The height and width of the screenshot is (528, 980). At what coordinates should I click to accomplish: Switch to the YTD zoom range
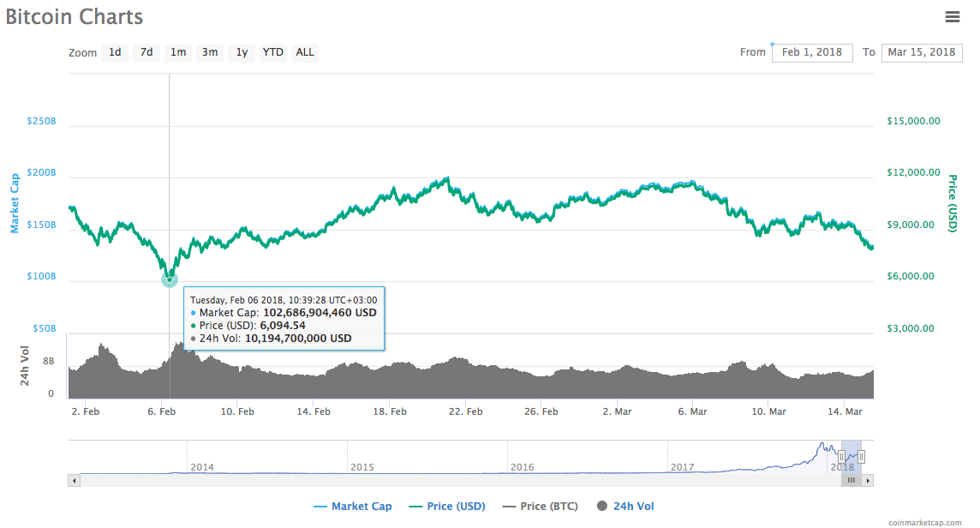click(x=272, y=52)
